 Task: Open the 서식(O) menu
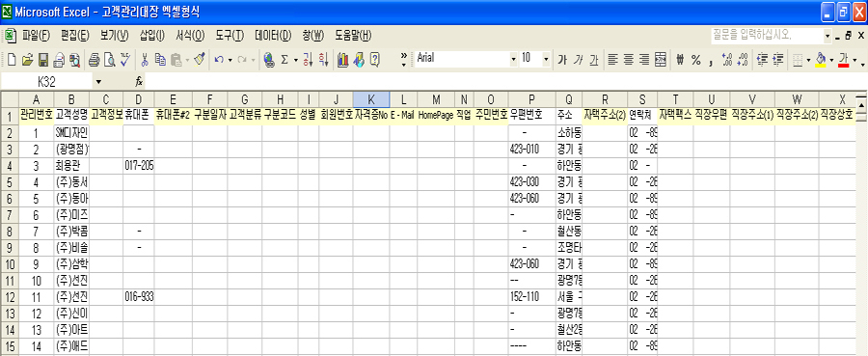point(190,36)
